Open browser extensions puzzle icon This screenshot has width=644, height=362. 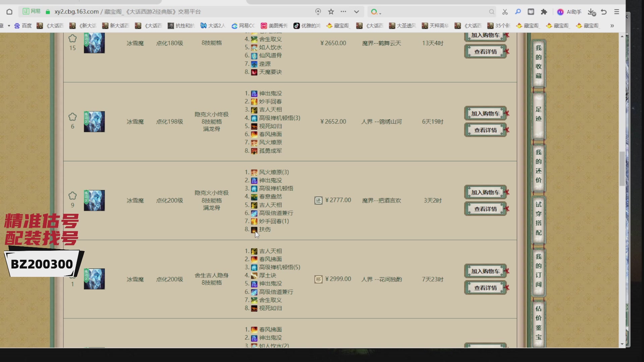pos(544,12)
